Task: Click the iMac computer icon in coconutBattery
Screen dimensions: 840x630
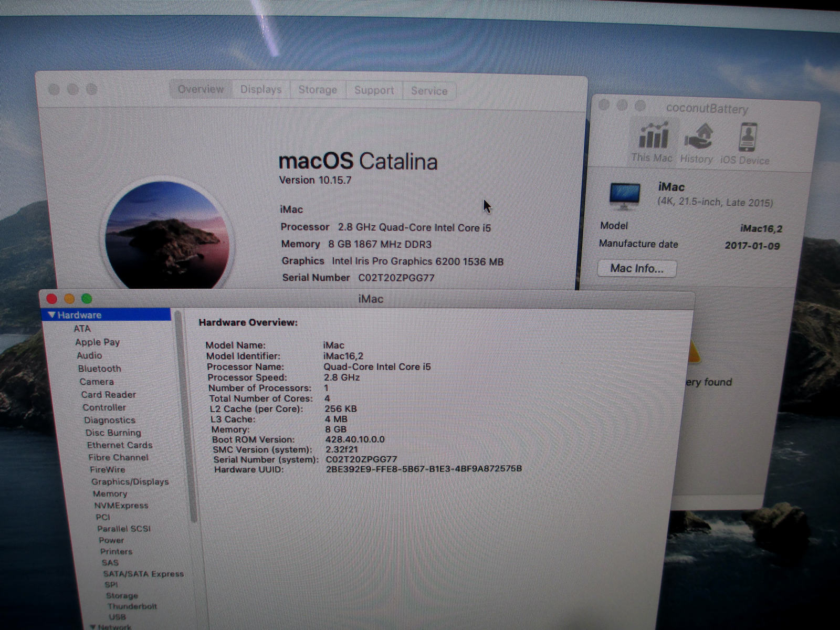Action: point(625,196)
